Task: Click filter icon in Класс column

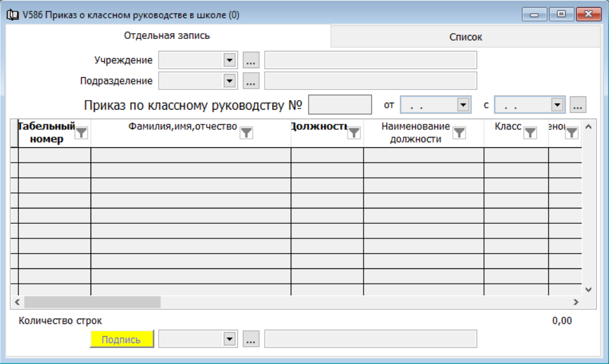Action: point(531,133)
